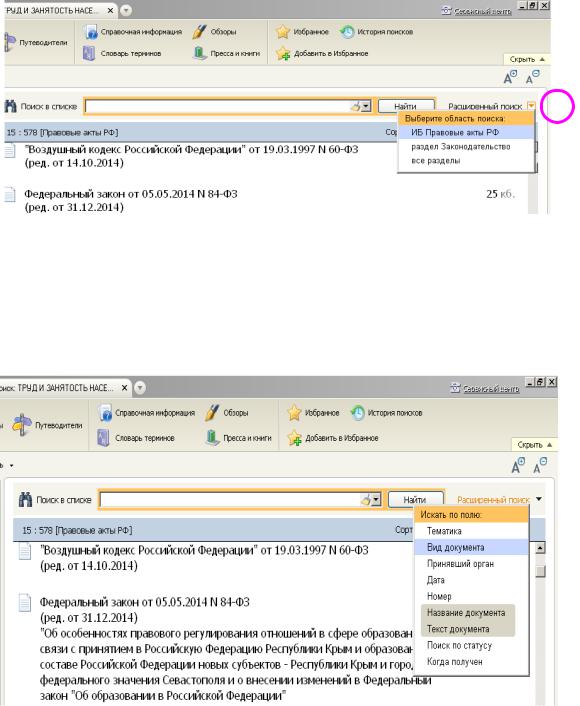The width and height of the screenshot is (580, 706).
Task: Click Федеральный закон 84-ФЗ document icon, lower window
Action: point(25,603)
